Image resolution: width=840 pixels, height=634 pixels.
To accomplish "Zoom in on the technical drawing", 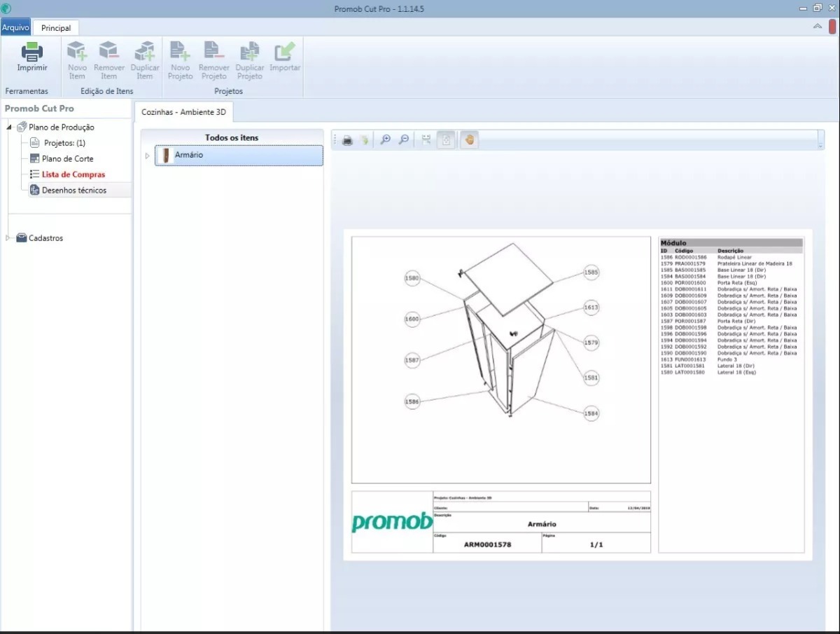I will [x=385, y=140].
